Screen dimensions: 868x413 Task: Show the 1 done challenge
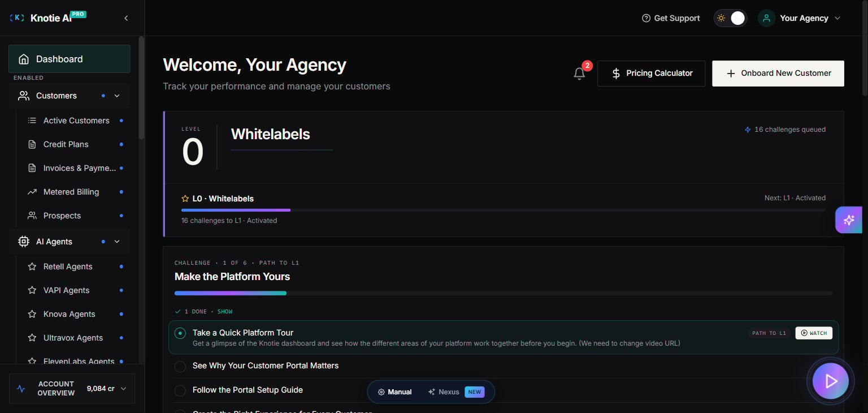point(225,312)
